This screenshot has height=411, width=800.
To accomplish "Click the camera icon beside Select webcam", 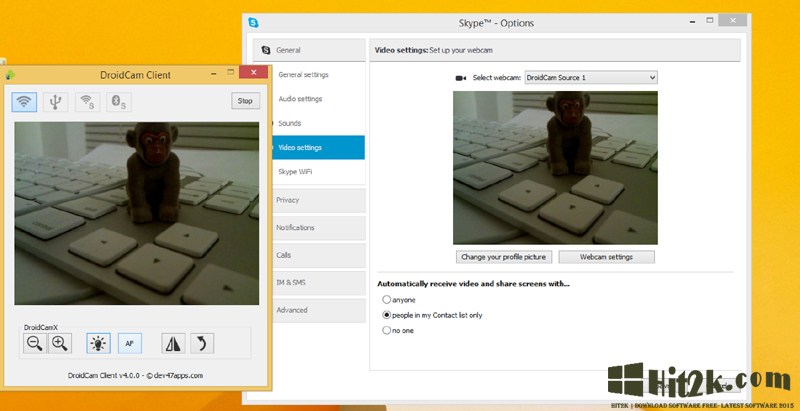I will (461, 78).
